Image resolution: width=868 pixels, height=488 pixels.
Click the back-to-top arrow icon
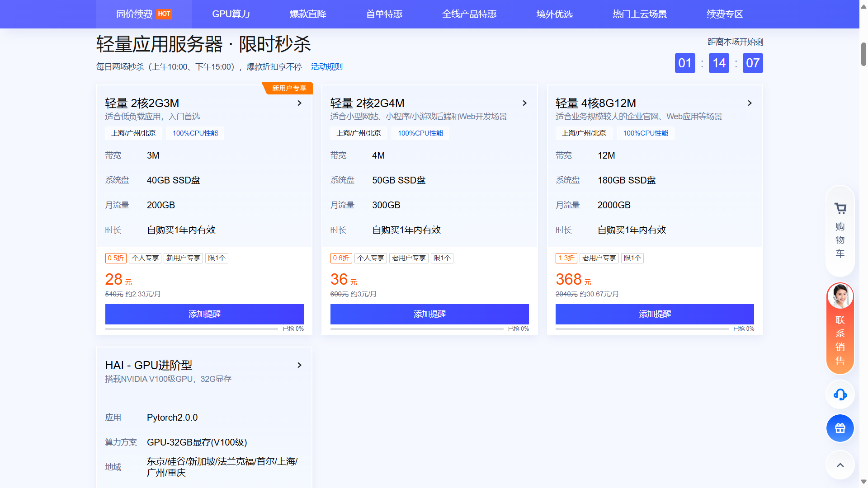pyautogui.click(x=840, y=465)
